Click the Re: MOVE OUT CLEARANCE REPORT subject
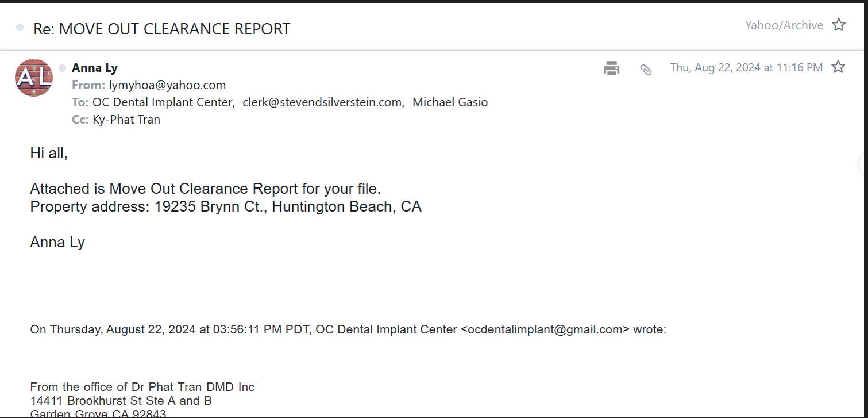Image resolution: width=868 pixels, height=418 pixels. 162,29
